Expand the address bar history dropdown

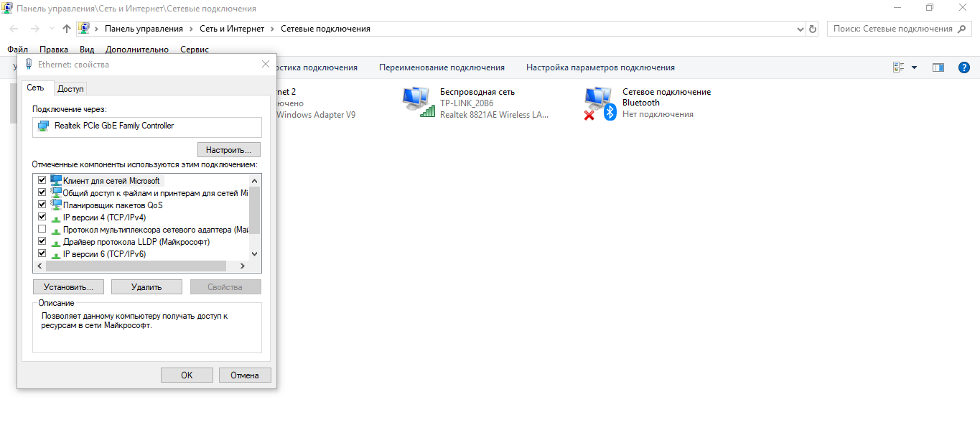coord(801,29)
